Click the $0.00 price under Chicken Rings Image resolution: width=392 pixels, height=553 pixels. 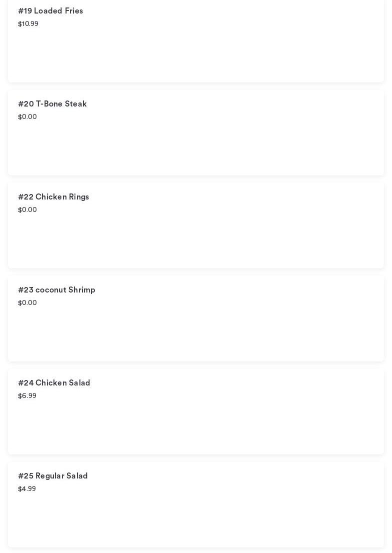tap(27, 210)
